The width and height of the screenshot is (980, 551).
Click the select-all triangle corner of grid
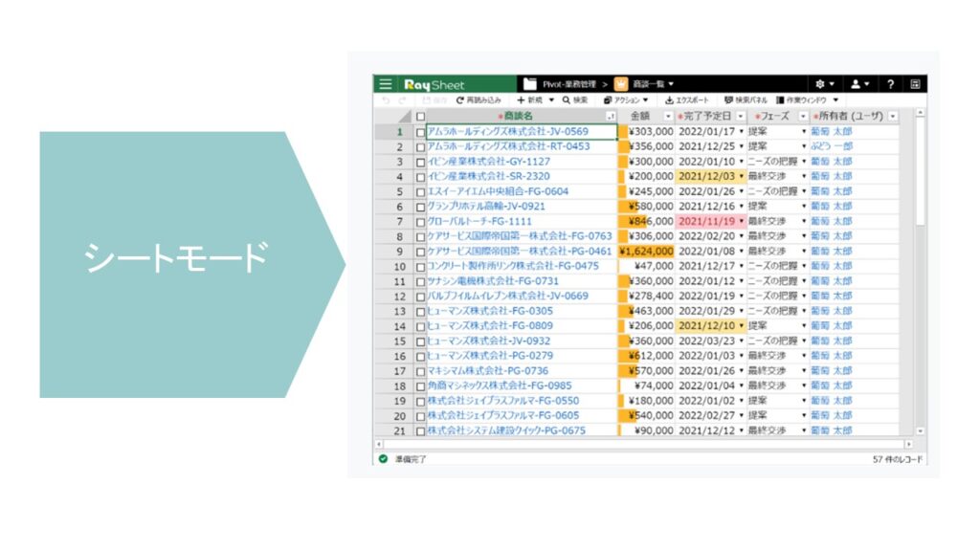(405, 116)
